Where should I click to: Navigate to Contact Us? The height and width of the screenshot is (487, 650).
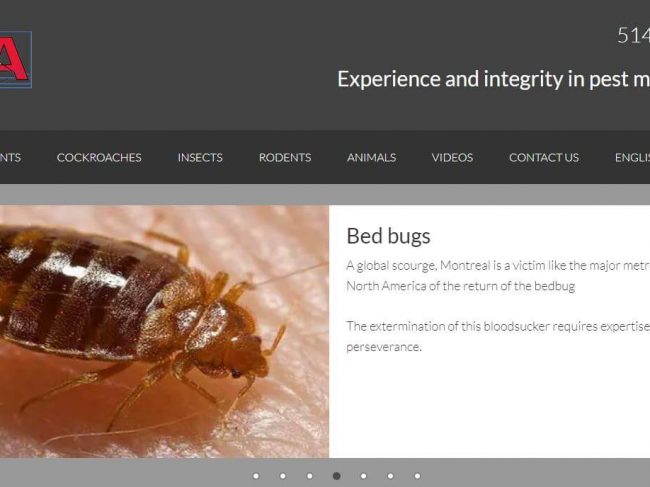pyautogui.click(x=544, y=157)
